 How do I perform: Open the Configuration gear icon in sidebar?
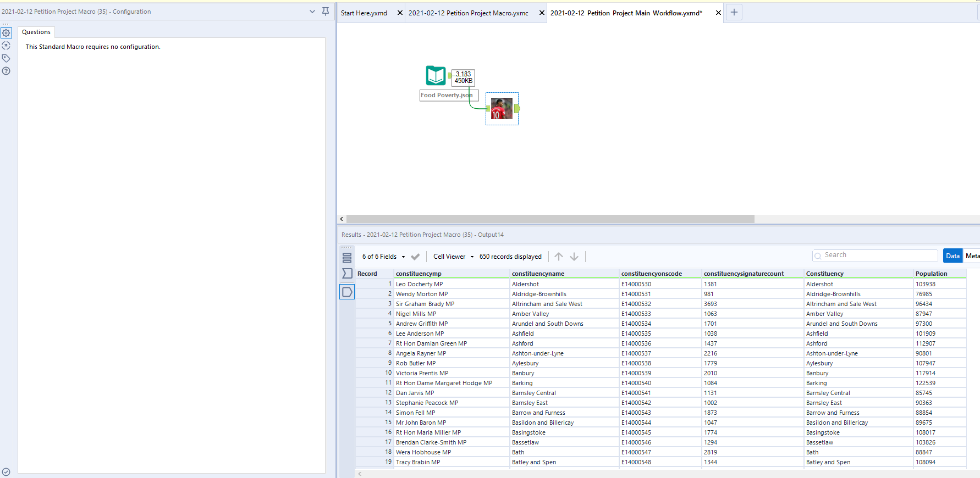(x=6, y=33)
